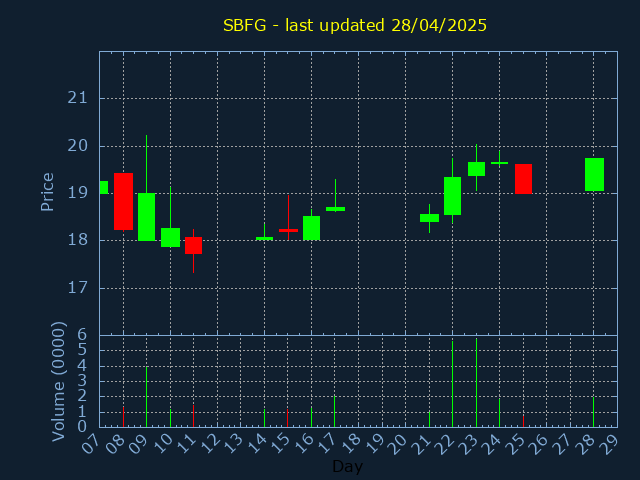Viewport: 640px width, 480px height.
Task: Click the day axis label 08
Action: (115, 444)
